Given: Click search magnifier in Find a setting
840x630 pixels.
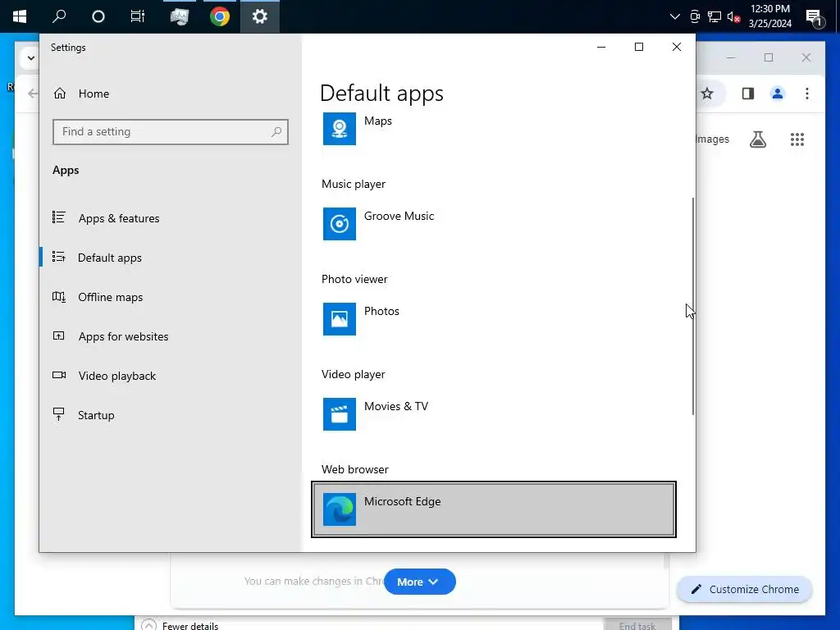Looking at the screenshot, I should [276, 132].
